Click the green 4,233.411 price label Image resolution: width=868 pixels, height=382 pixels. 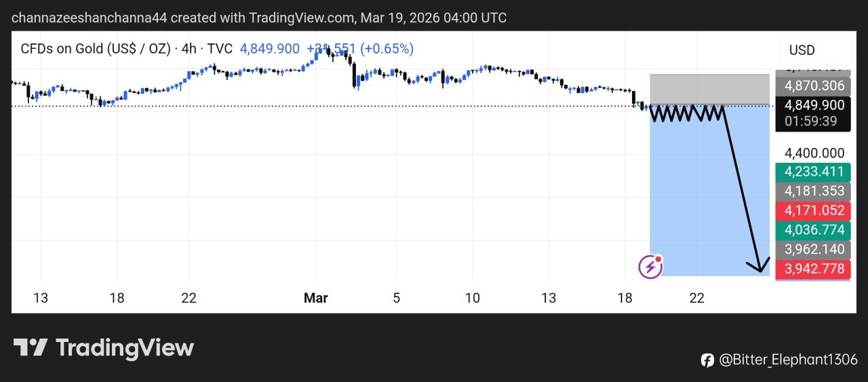[814, 172]
